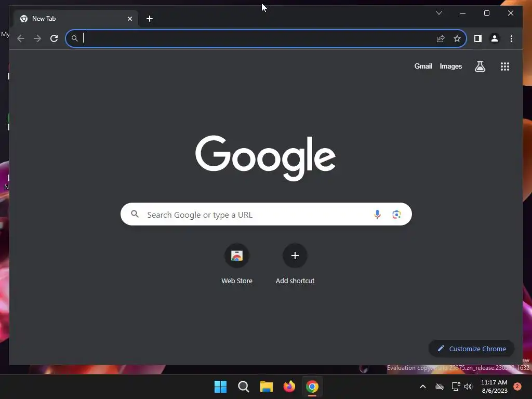Image resolution: width=532 pixels, height=399 pixels.
Task: Share this page icon in address bar
Action: (441, 38)
